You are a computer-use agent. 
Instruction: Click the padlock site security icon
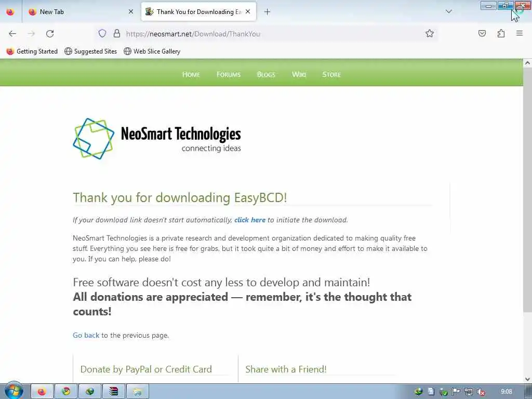[x=117, y=33]
